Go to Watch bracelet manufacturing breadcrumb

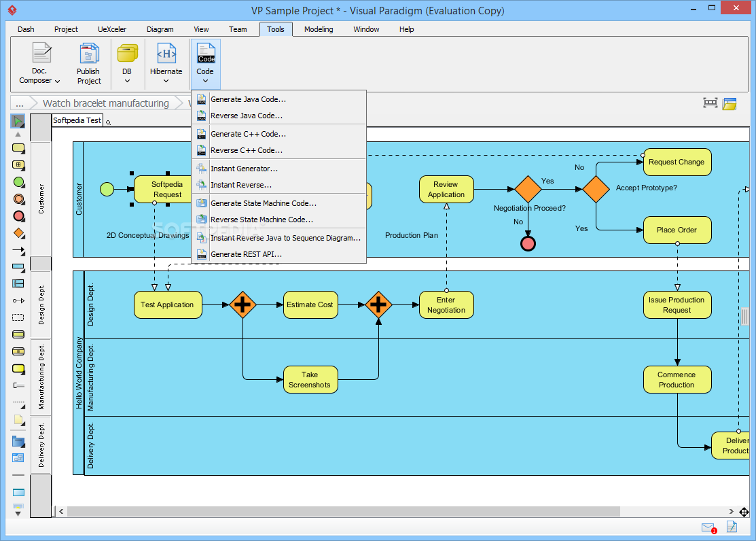106,103
